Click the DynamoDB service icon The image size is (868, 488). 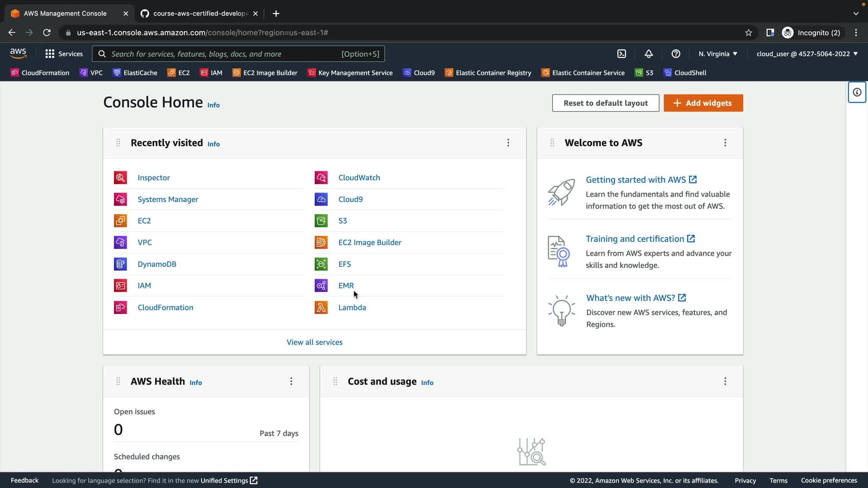tap(120, 264)
